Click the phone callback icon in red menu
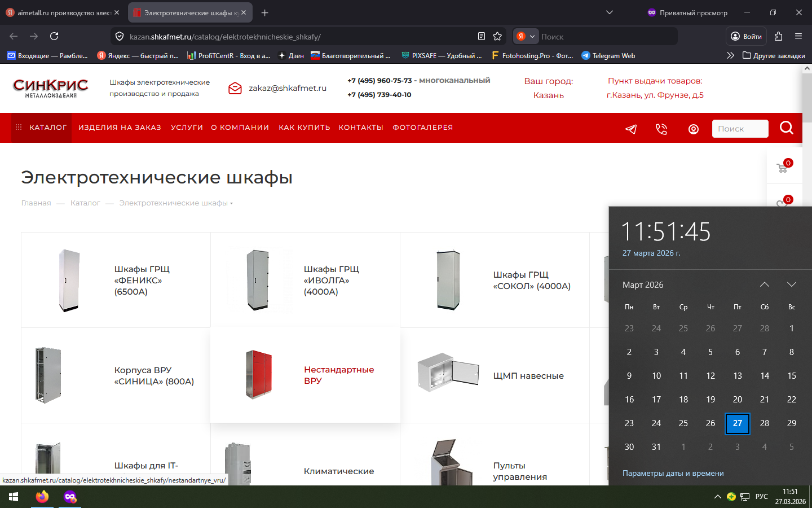This screenshot has height=508, width=812. [x=661, y=129]
